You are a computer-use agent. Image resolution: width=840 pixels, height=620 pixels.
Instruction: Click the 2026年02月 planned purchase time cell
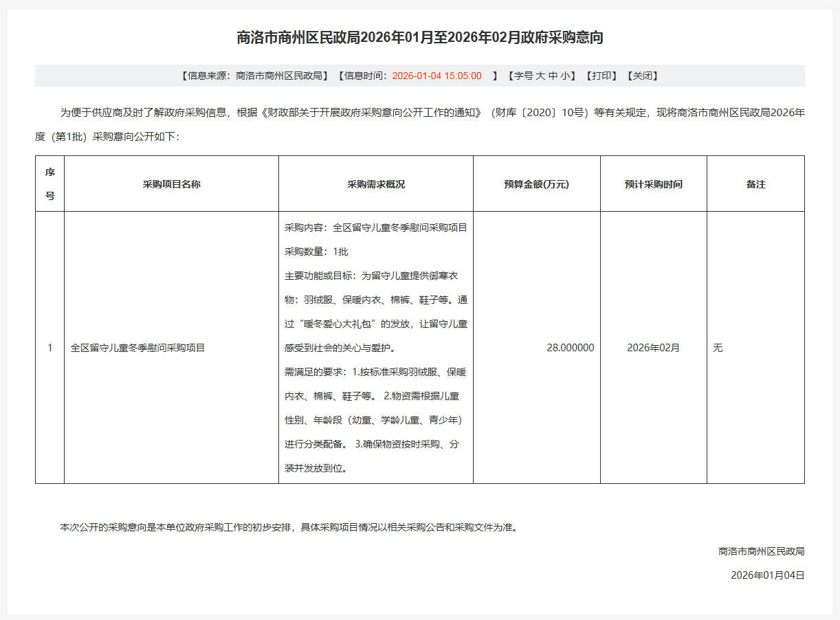coord(653,348)
